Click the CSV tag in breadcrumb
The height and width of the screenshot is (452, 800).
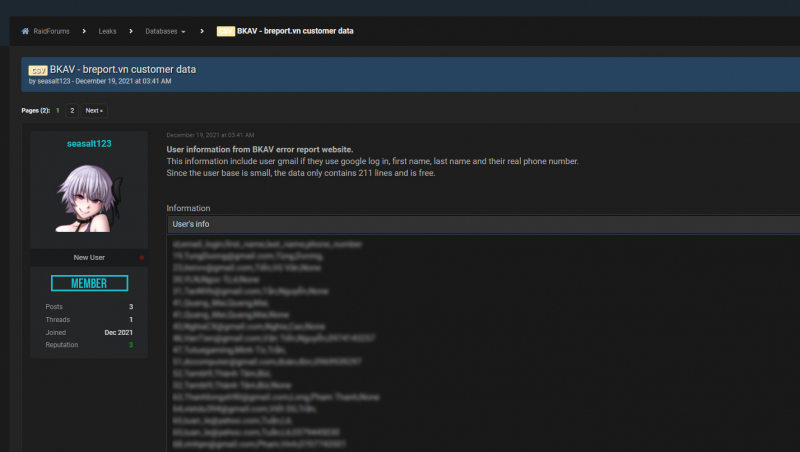click(x=226, y=31)
